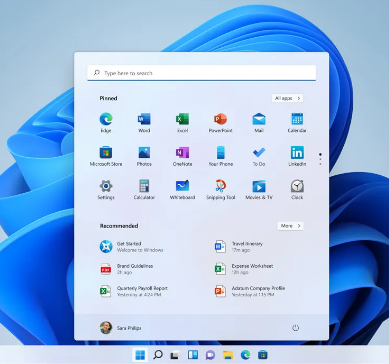Launch the Snipping Tool
Screen dimensions: 389x364
[220, 189]
